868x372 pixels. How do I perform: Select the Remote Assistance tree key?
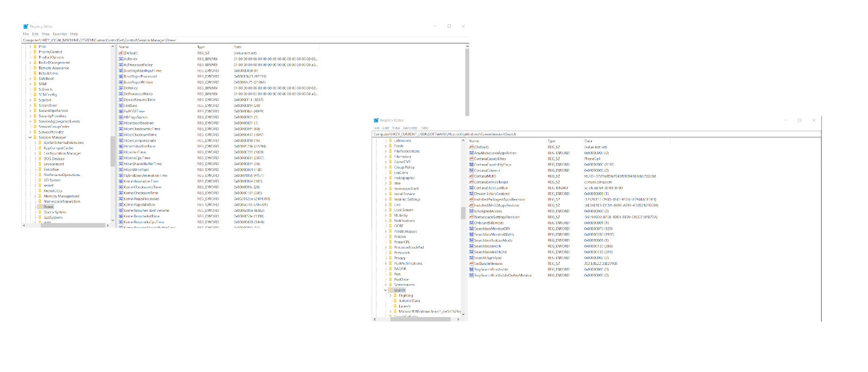click(54, 68)
